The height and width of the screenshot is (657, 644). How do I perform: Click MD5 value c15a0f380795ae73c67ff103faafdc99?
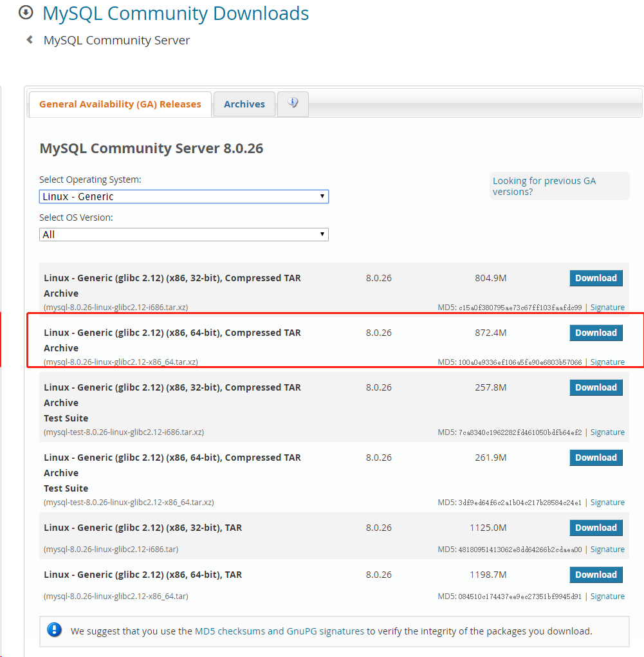[x=520, y=308]
